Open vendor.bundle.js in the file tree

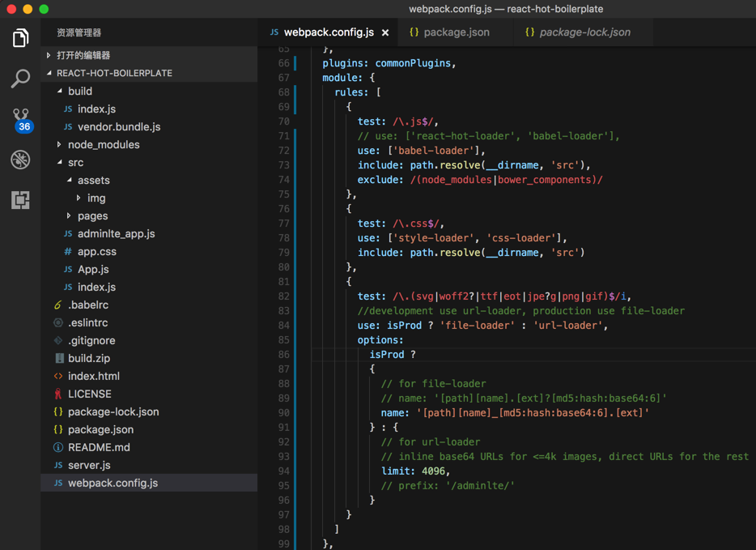coord(119,126)
